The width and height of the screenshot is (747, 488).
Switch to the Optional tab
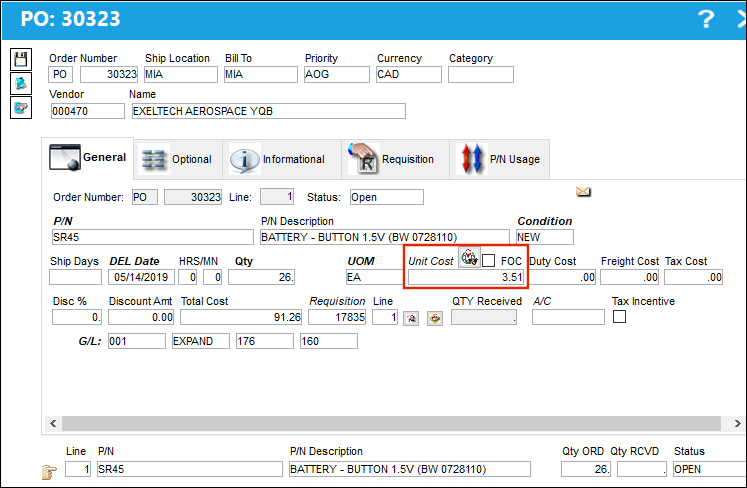(x=178, y=159)
